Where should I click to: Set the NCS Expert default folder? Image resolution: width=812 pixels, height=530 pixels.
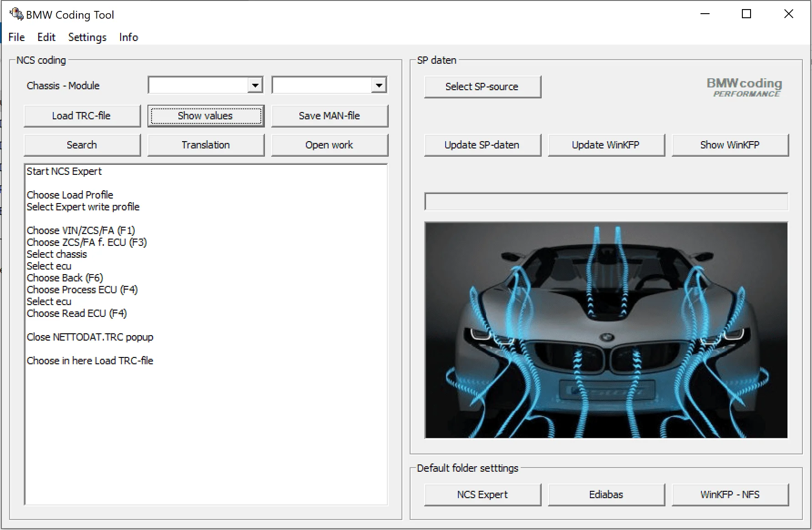tap(482, 495)
